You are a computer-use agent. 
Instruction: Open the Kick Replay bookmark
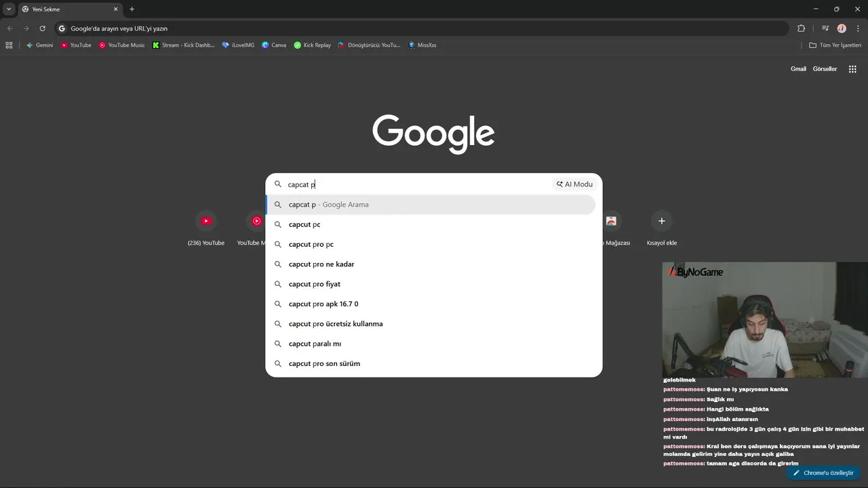[312, 45]
